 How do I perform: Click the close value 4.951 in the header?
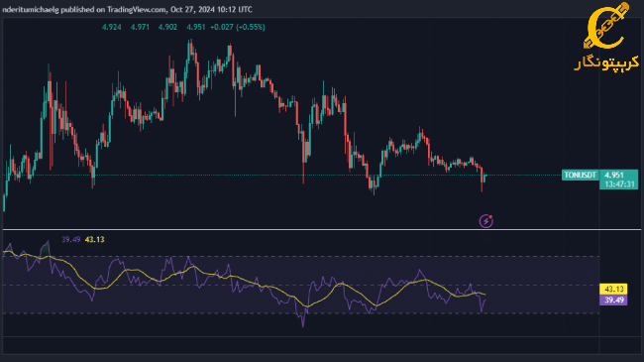pyautogui.click(x=196, y=27)
